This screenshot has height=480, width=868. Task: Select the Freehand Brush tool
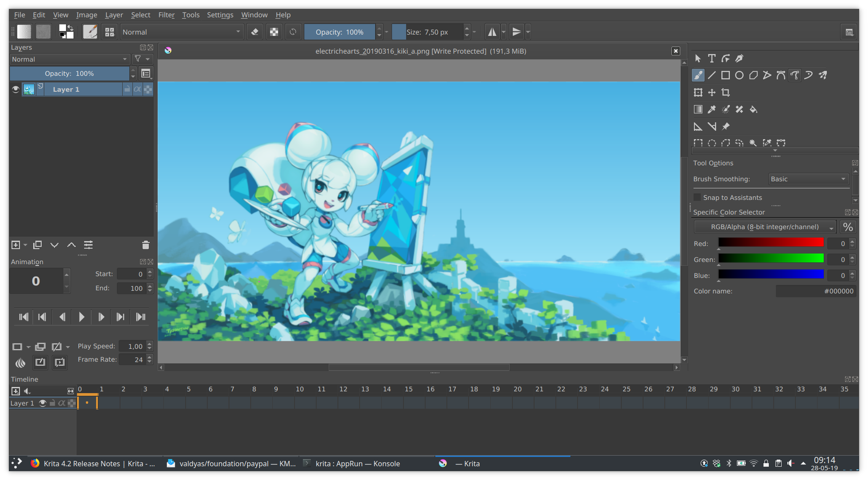click(698, 75)
